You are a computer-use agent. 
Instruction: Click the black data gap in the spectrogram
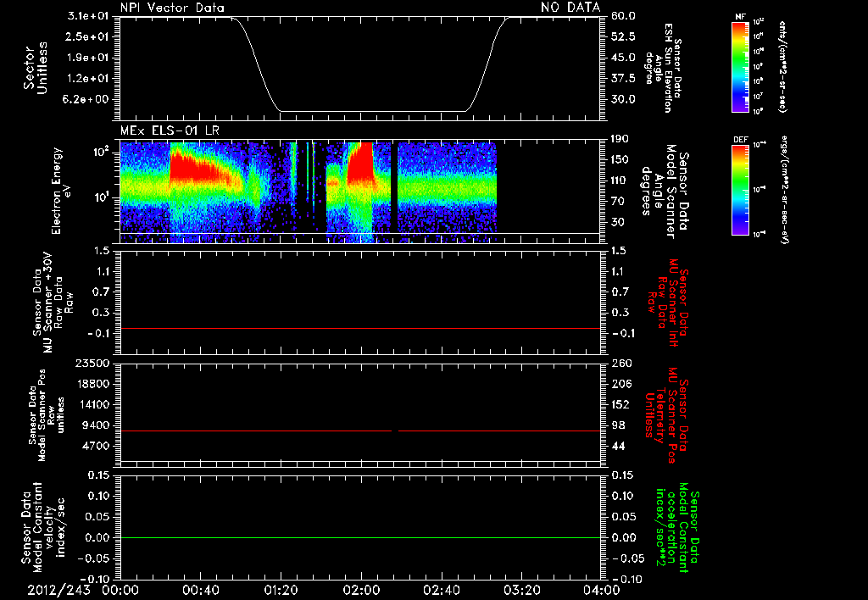(394, 186)
